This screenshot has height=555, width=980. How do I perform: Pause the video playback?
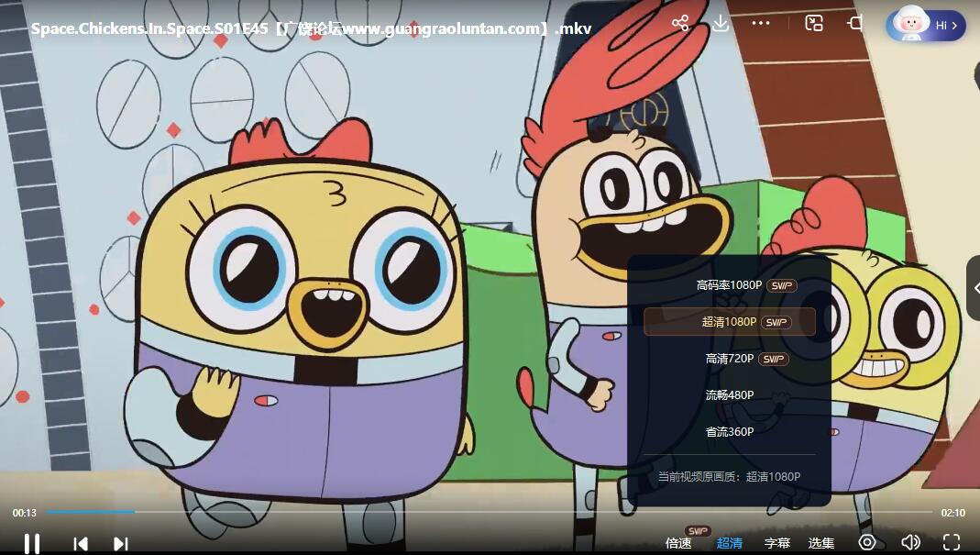click(32, 543)
